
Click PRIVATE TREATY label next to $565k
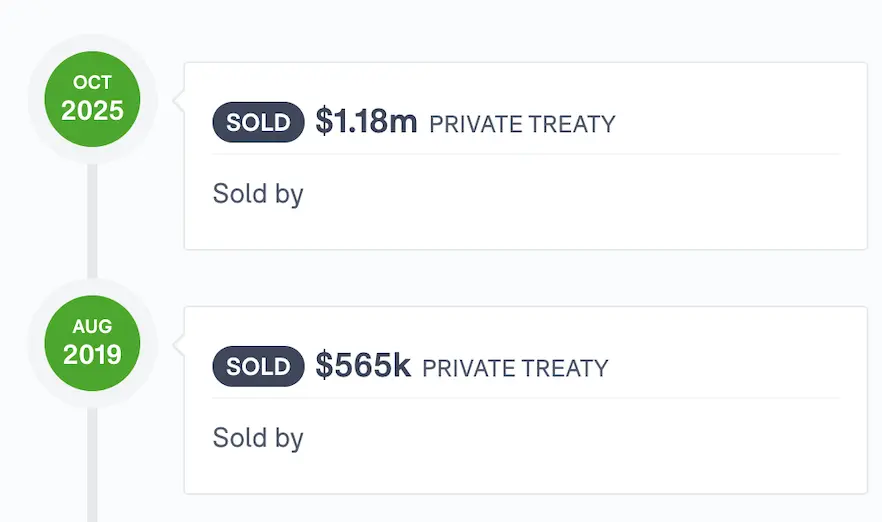click(x=515, y=368)
